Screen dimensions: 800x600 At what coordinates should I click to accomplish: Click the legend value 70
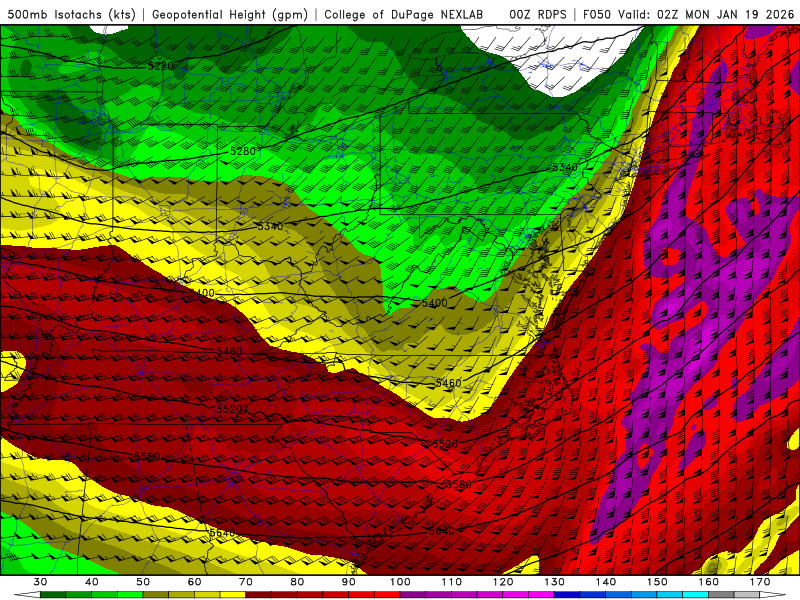[246, 582]
